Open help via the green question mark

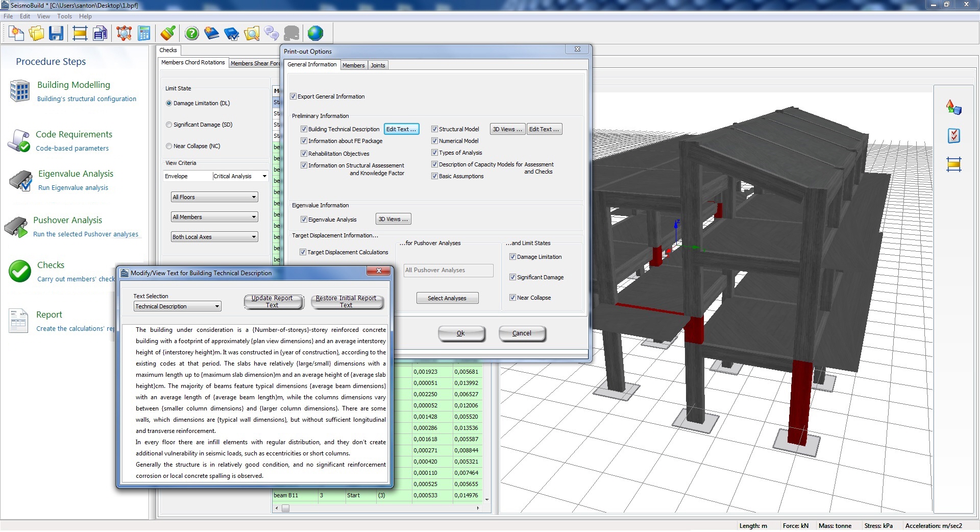coord(192,34)
